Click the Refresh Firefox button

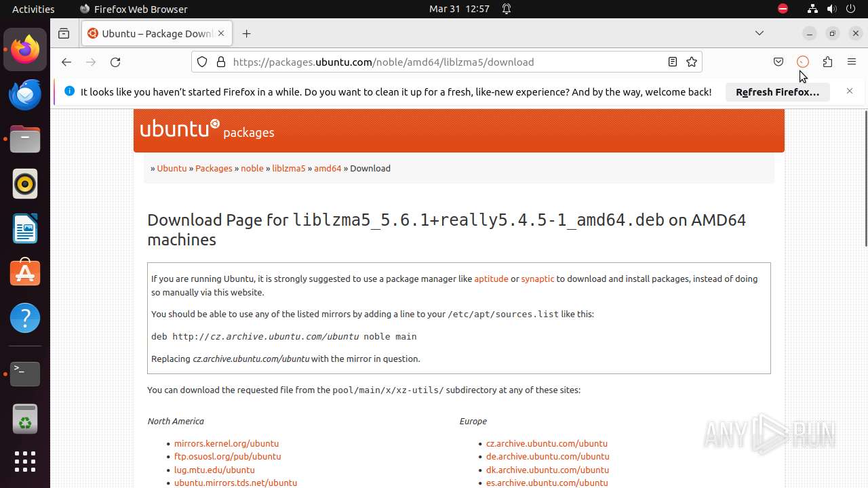[778, 91]
